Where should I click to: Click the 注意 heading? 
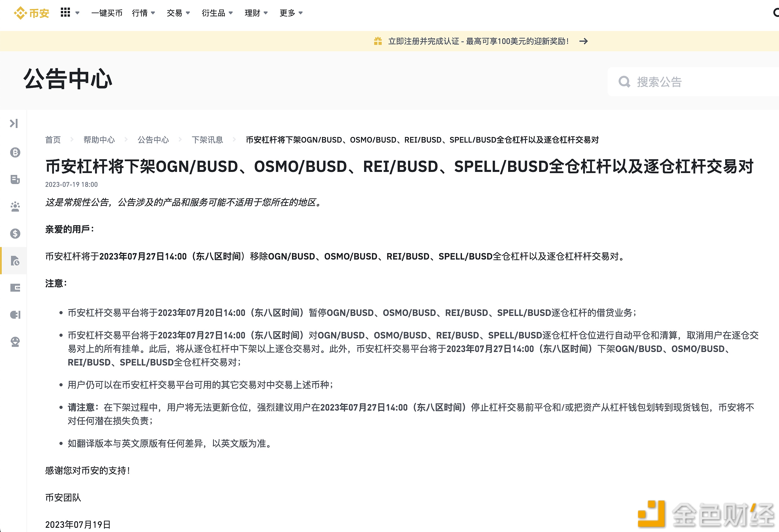pos(56,283)
